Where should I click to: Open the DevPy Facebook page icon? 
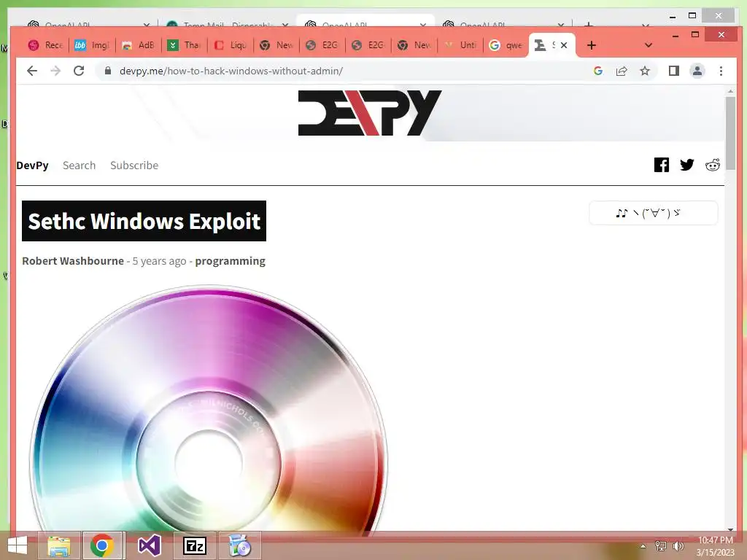tap(661, 165)
